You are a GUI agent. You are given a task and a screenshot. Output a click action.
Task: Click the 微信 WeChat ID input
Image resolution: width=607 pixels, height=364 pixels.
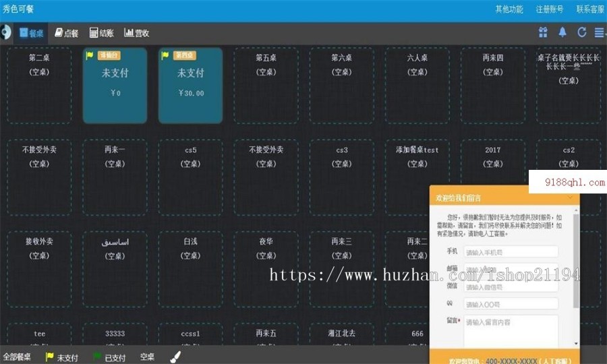coord(511,286)
